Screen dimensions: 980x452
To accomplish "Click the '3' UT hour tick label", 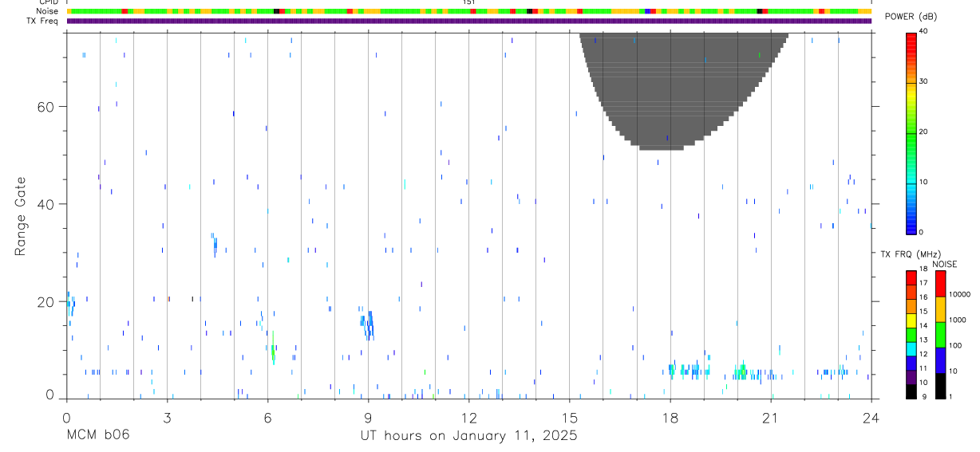I will (167, 416).
